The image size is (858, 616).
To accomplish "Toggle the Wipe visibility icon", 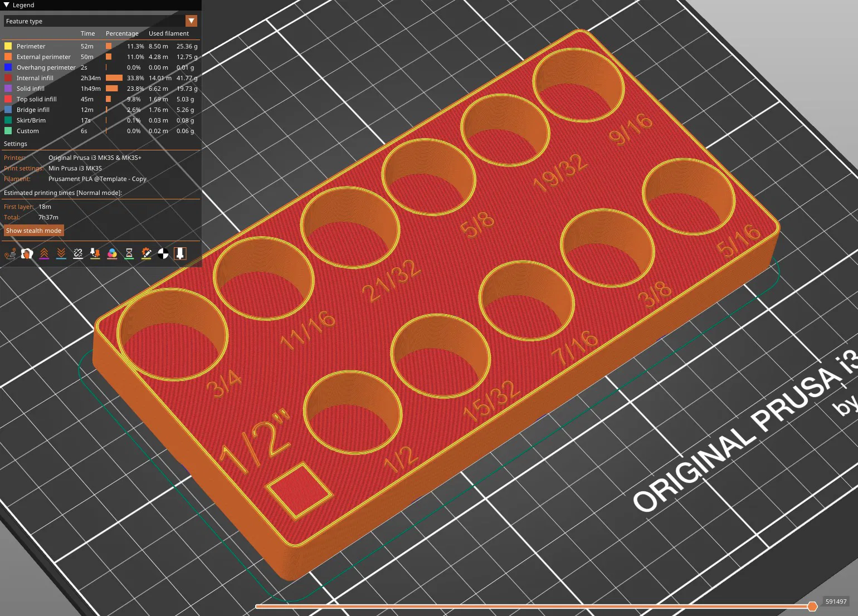I will click(x=27, y=254).
